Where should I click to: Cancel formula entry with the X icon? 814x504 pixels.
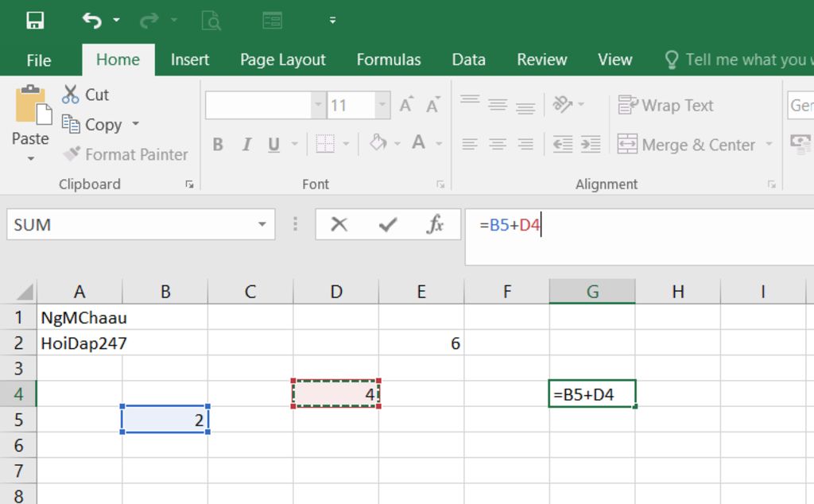click(339, 225)
